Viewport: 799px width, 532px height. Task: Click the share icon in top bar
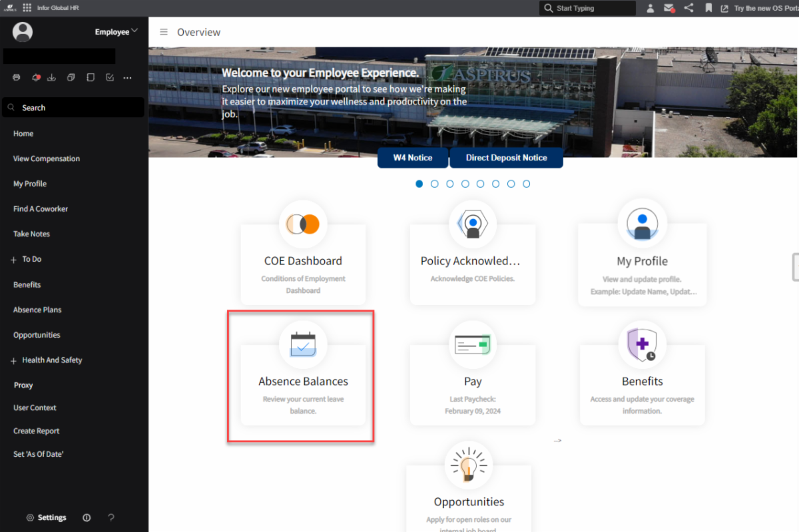click(x=688, y=8)
